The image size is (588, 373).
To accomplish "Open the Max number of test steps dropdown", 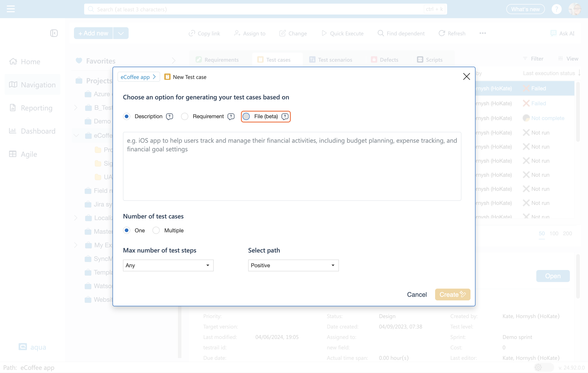I will pos(168,265).
